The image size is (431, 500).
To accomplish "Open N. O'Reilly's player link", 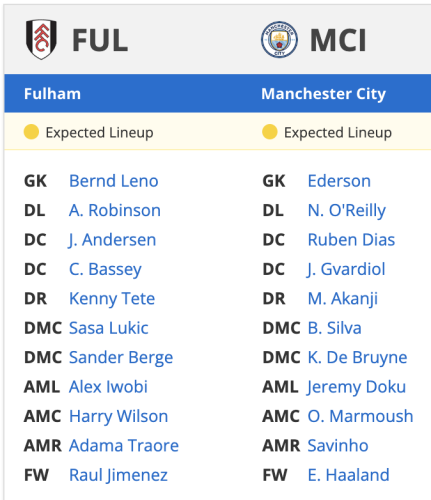I will pyautogui.click(x=347, y=210).
